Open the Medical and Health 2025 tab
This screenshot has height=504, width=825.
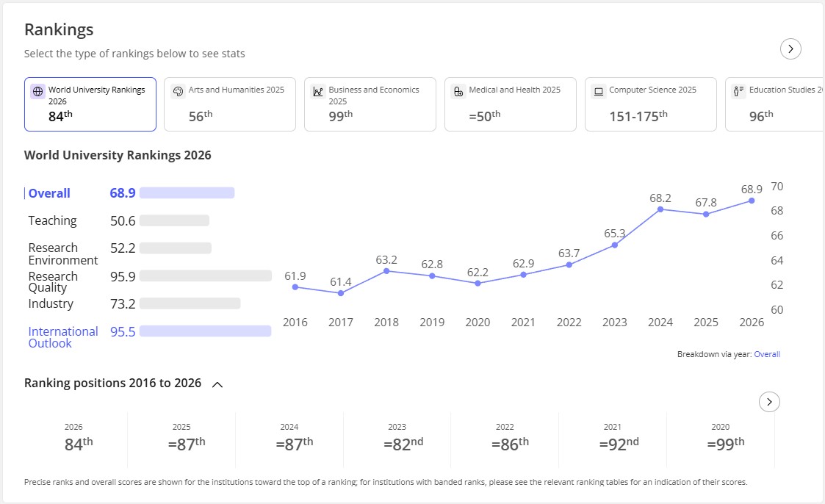pos(511,104)
